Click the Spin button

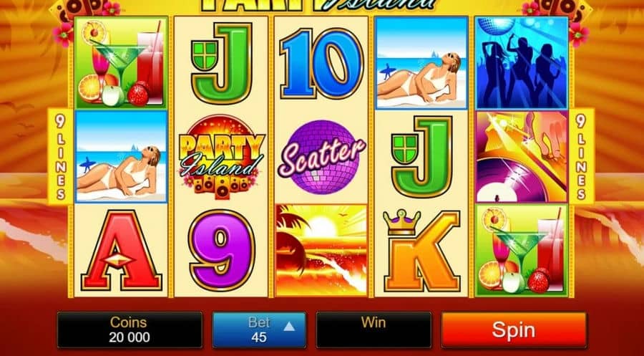[514, 330]
